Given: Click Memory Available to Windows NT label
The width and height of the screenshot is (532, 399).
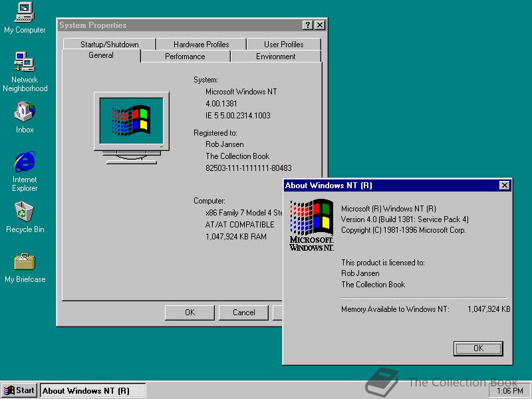Looking at the screenshot, I should tap(395, 309).
